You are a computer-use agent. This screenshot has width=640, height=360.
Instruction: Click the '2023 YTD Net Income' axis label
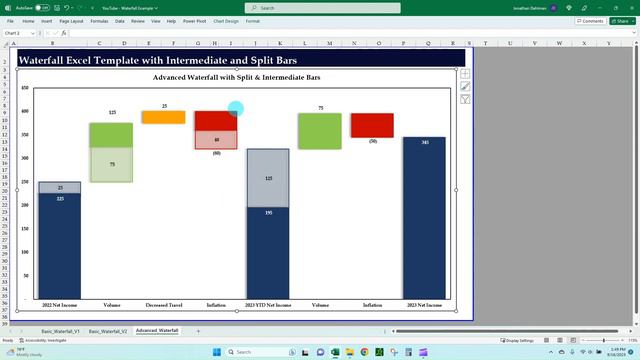pos(268,305)
